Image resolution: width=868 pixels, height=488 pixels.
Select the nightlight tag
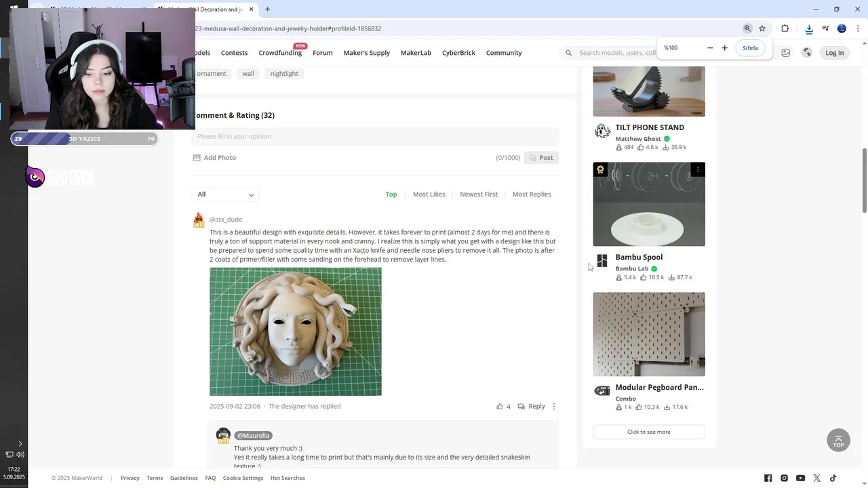click(x=284, y=74)
